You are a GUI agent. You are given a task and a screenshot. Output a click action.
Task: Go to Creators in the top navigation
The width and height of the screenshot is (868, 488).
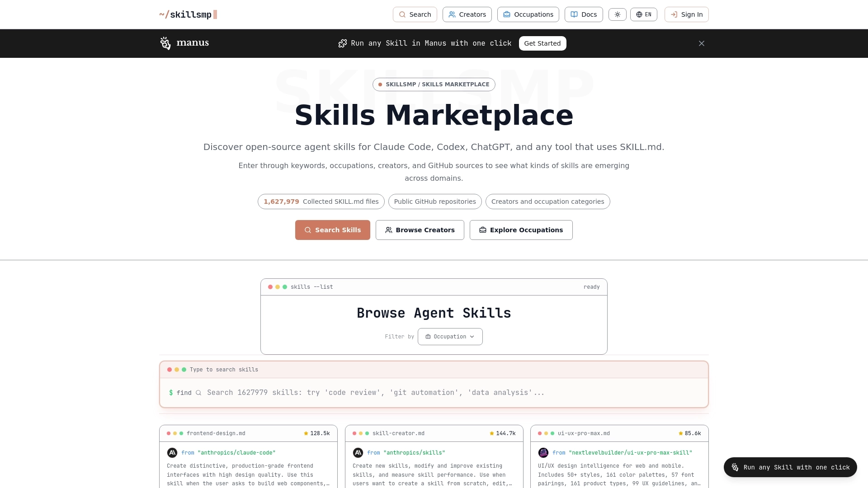point(467,14)
